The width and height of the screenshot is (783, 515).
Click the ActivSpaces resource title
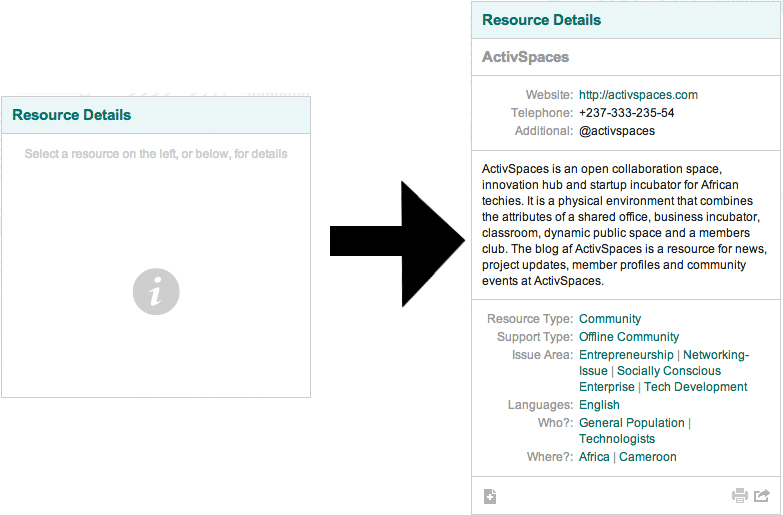pyautogui.click(x=525, y=57)
